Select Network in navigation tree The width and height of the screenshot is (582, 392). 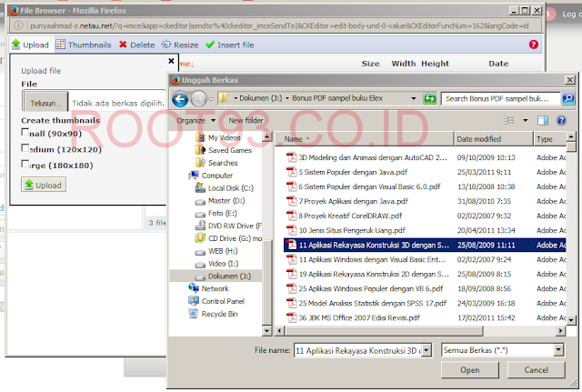(208, 289)
